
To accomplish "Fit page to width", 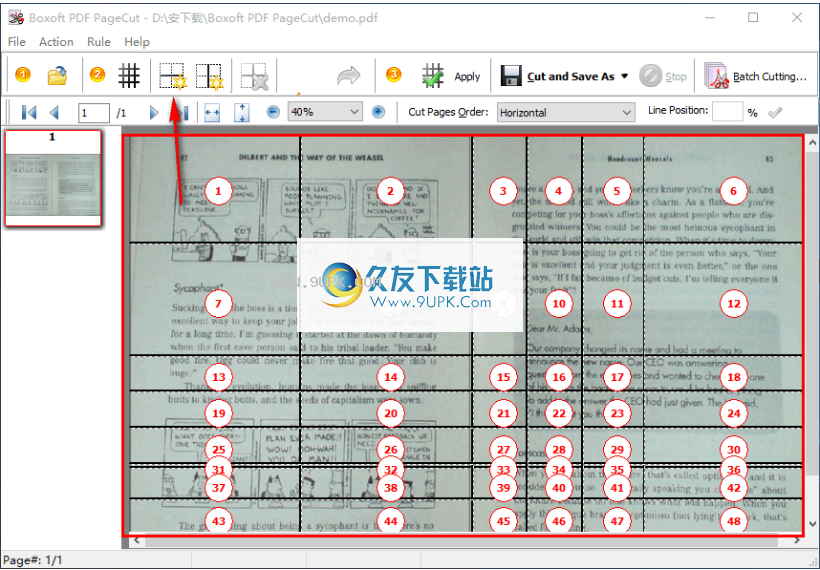I will click(212, 112).
